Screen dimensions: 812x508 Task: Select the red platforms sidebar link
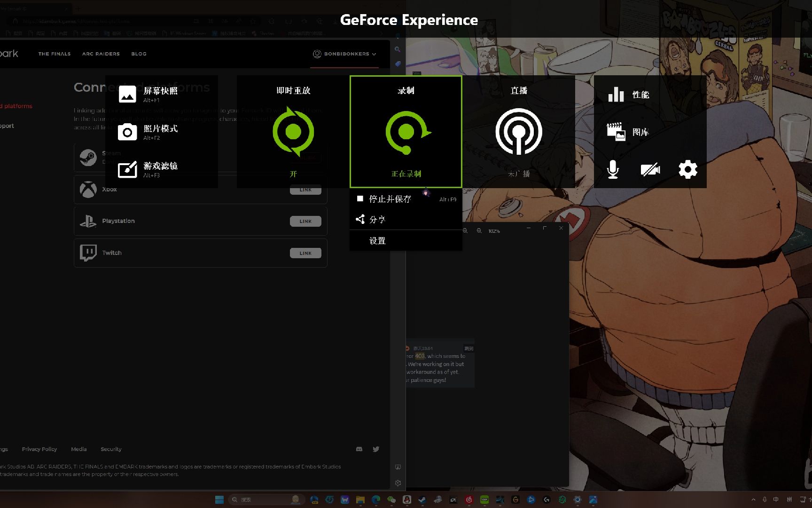pyautogui.click(x=17, y=106)
